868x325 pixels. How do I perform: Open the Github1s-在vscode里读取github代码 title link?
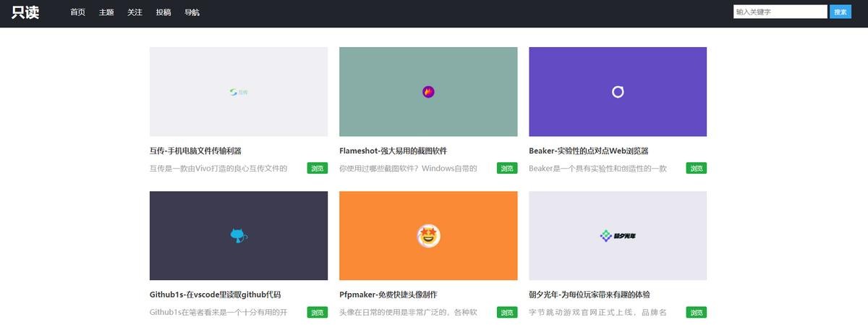215,295
